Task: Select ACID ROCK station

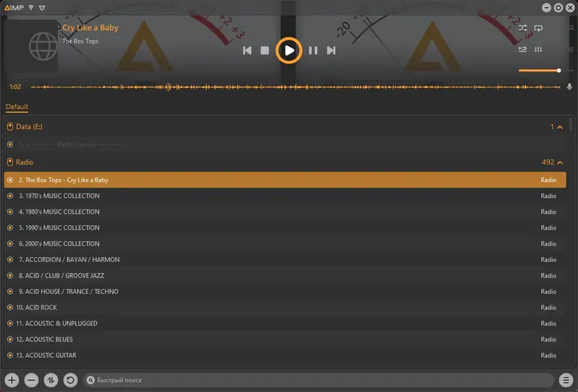Action: 285,308
